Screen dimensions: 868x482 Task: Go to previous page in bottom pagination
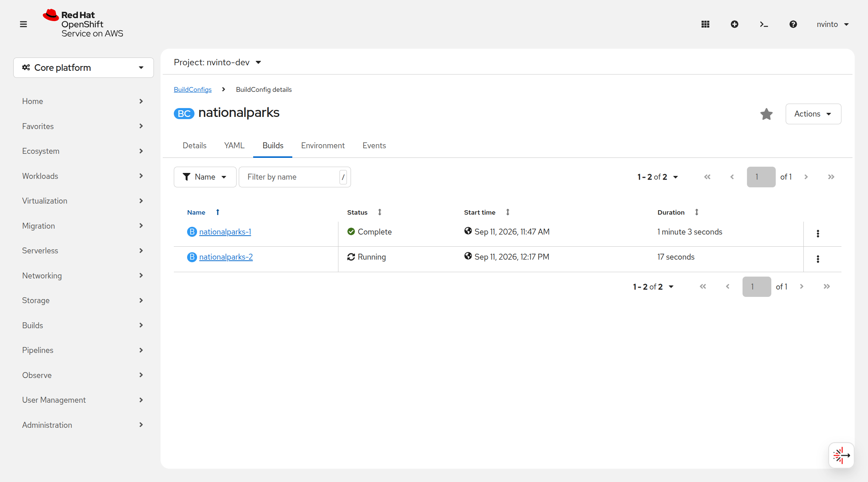[x=728, y=287]
